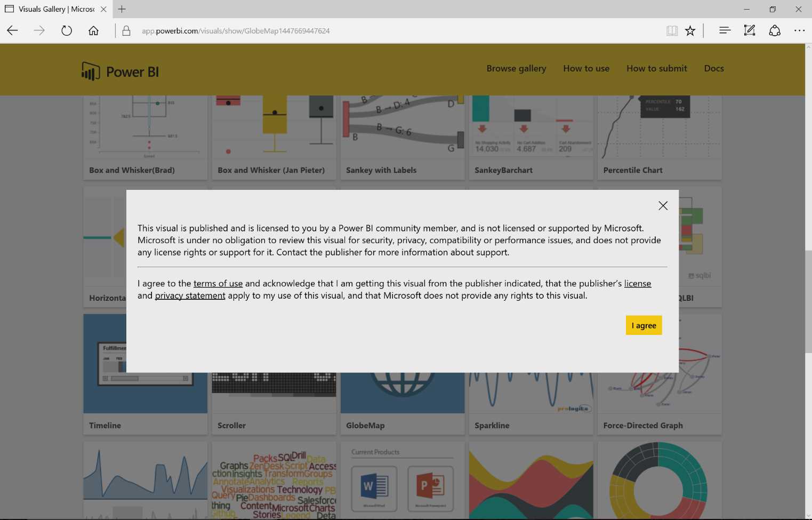Open Reading view book icon

point(672,31)
